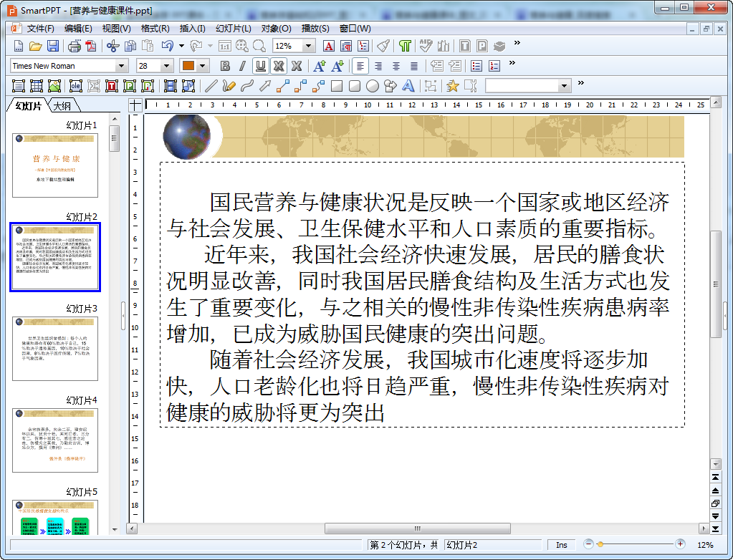Center the text alignment
This screenshot has height=560, width=733.
396,66
